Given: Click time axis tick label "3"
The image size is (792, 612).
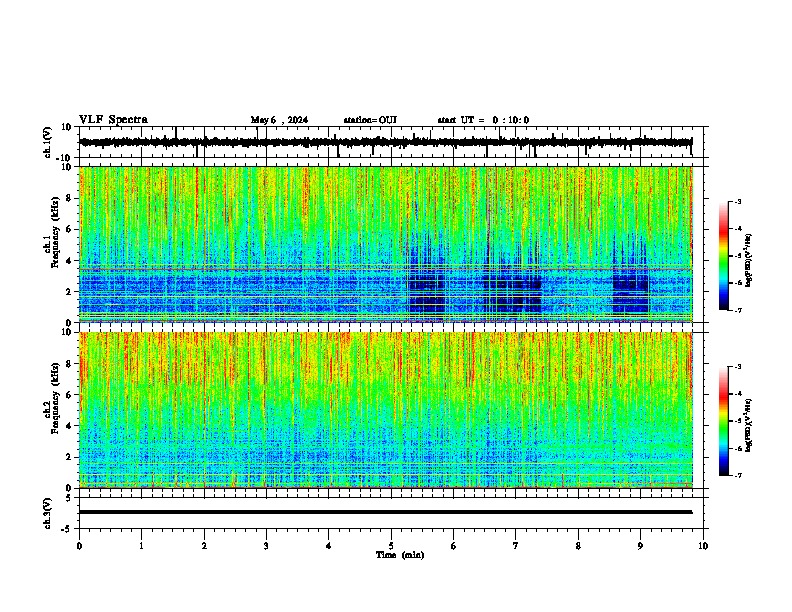Looking at the screenshot, I should (x=266, y=546).
